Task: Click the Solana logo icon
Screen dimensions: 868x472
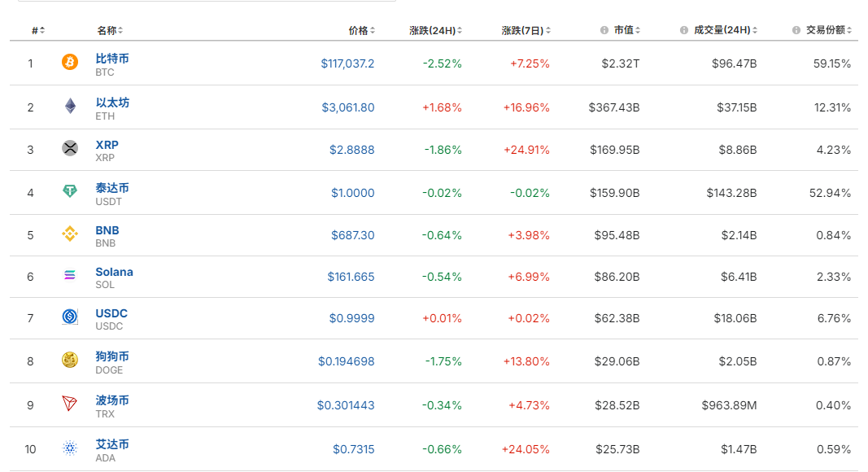Action: pyautogui.click(x=70, y=276)
